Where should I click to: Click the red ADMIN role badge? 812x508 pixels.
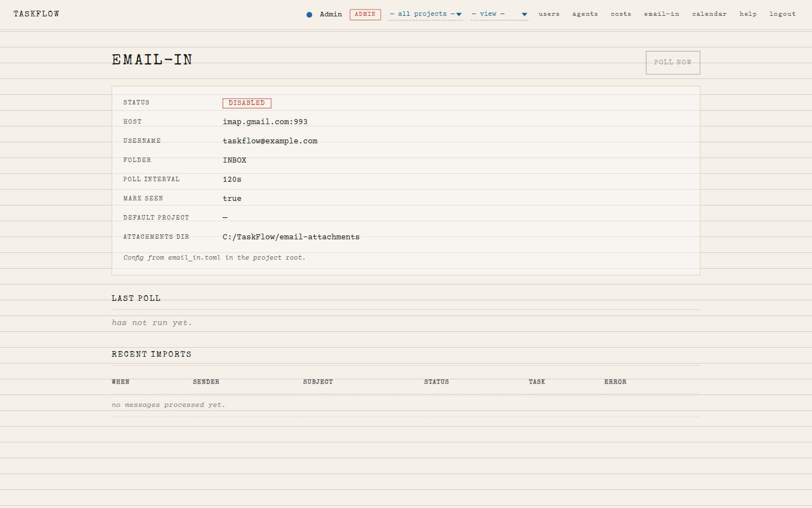pyautogui.click(x=365, y=14)
